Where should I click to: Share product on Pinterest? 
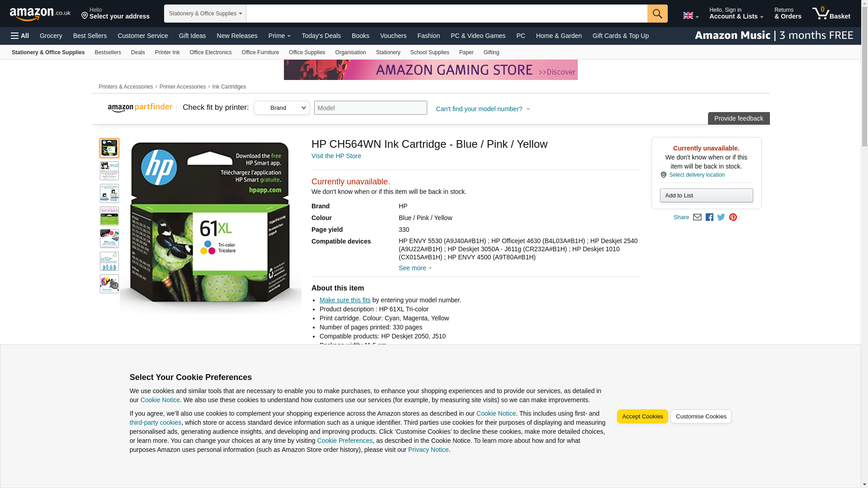733,217
